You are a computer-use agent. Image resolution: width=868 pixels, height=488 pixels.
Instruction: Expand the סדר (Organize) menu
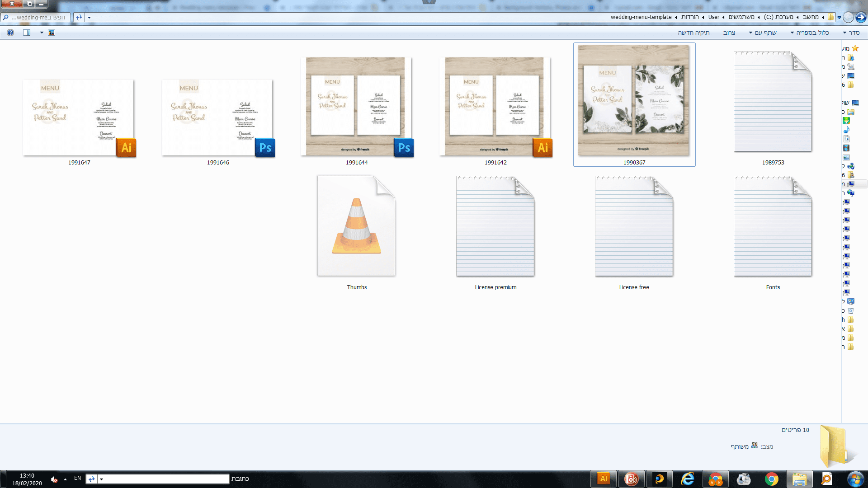[x=851, y=33]
